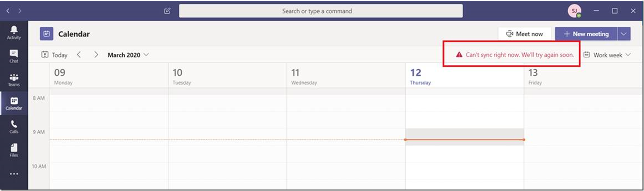This screenshot has height=191, width=644.
Task: Open the Work week view dropdown
Action: [607, 55]
